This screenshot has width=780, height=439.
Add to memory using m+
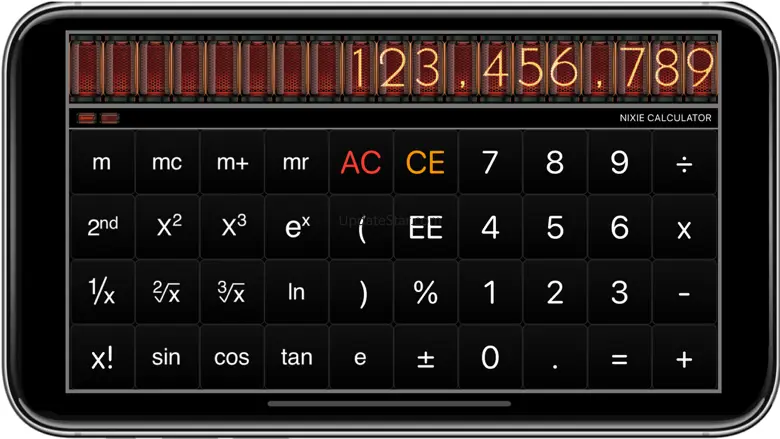click(232, 162)
